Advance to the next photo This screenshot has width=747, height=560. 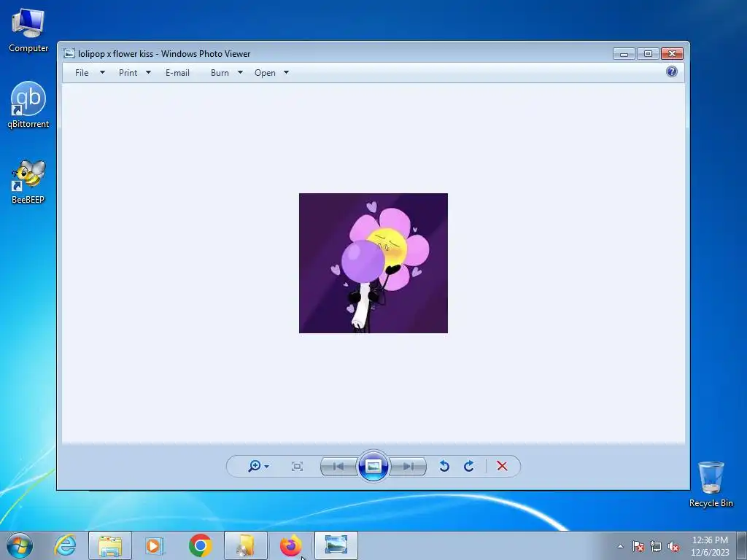(408, 466)
